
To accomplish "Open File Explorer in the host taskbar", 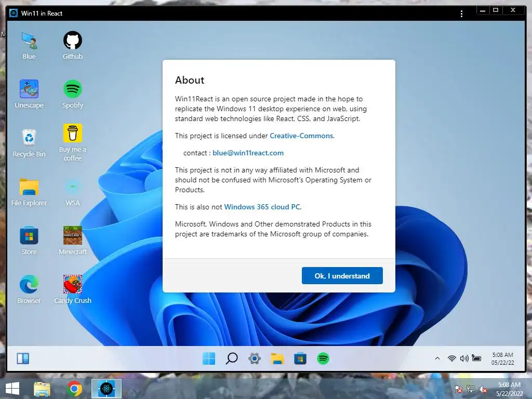I will [x=42, y=389].
